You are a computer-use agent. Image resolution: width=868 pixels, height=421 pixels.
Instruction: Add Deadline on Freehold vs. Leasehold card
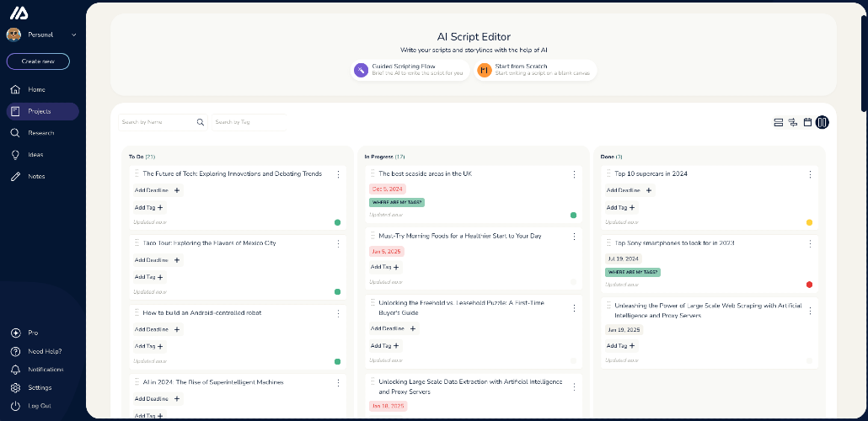(394, 328)
